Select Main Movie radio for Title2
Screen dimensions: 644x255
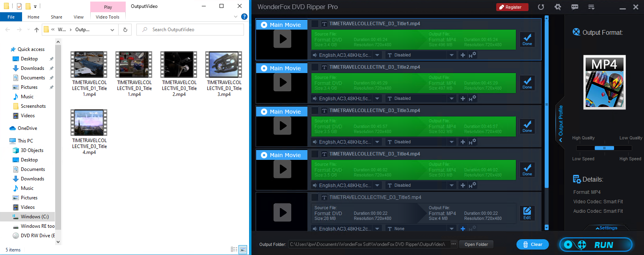pyautogui.click(x=264, y=68)
